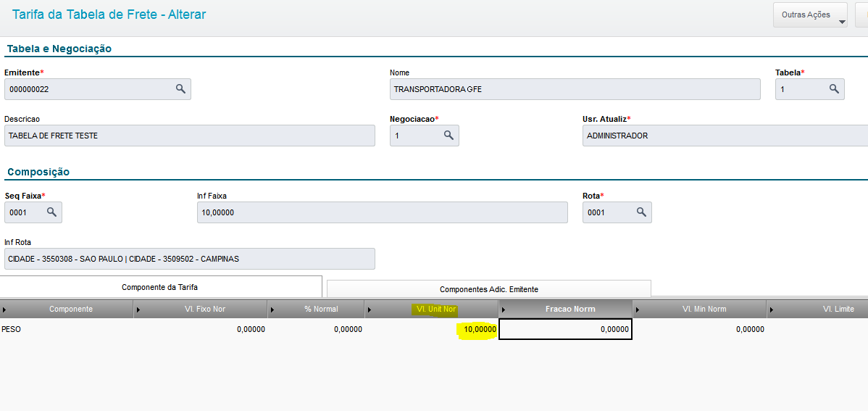The width and height of the screenshot is (868, 411).
Task: Click the arrow beside Componente header
Action: (x=4, y=310)
